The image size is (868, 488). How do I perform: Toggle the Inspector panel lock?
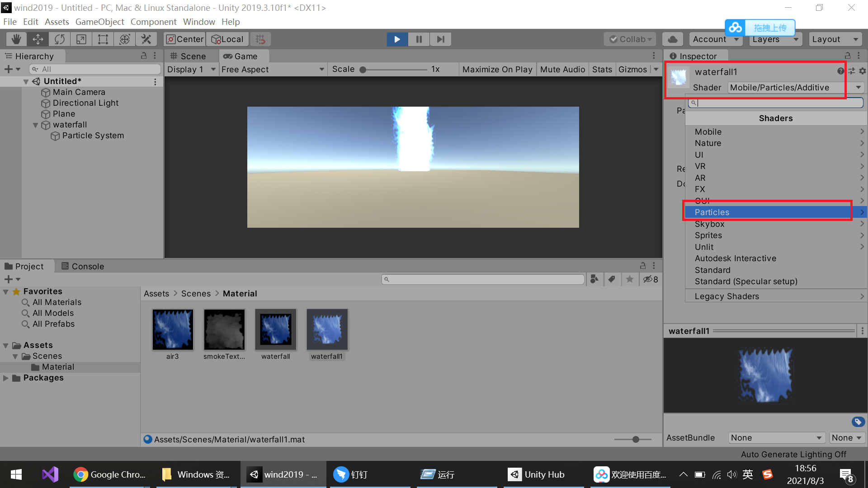[848, 56]
